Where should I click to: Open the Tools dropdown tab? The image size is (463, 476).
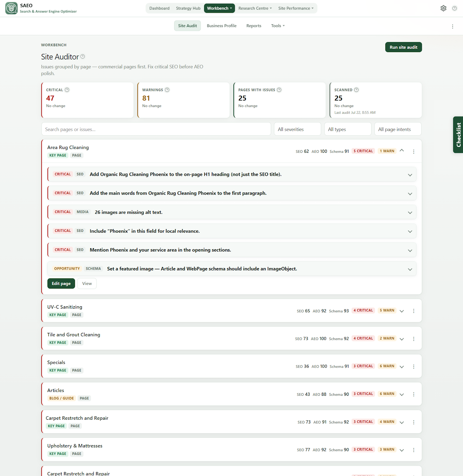point(278,26)
